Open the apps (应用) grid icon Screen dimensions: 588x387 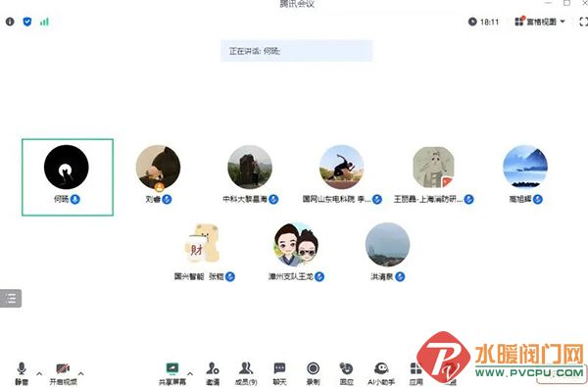[x=416, y=373]
